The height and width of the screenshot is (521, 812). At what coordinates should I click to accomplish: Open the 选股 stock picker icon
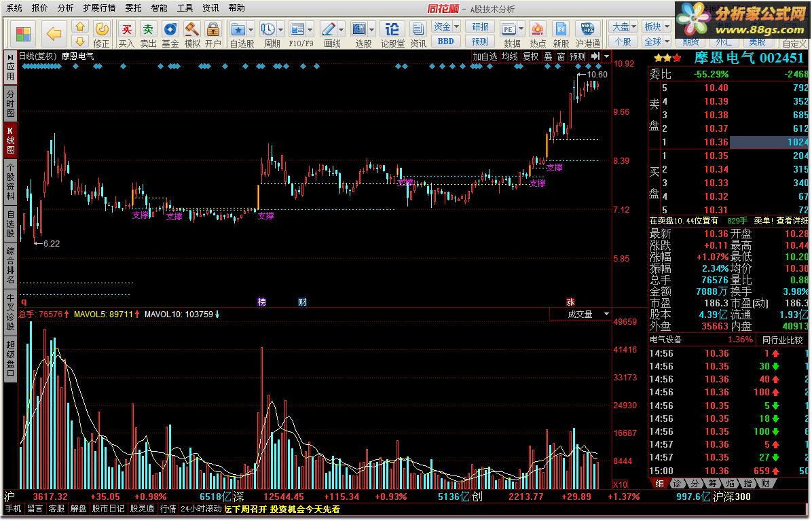[359, 29]
